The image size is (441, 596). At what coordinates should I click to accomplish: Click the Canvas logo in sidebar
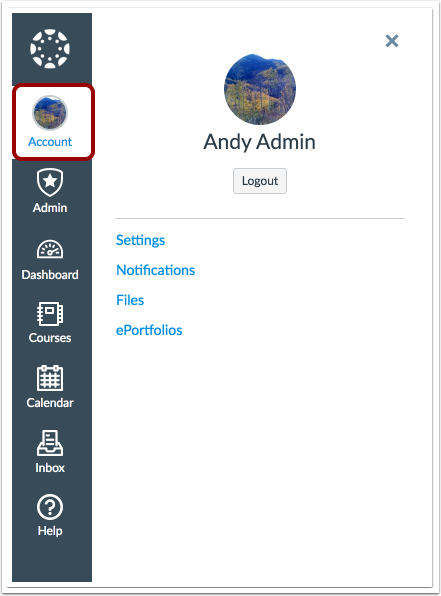[x=50, y=49]
